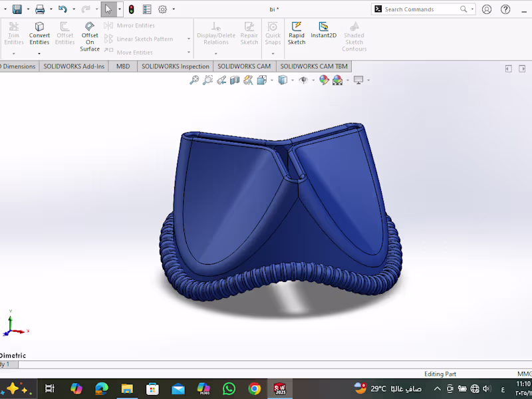
Task: Enable the Section View tool
Action: [x=234, y=80]
